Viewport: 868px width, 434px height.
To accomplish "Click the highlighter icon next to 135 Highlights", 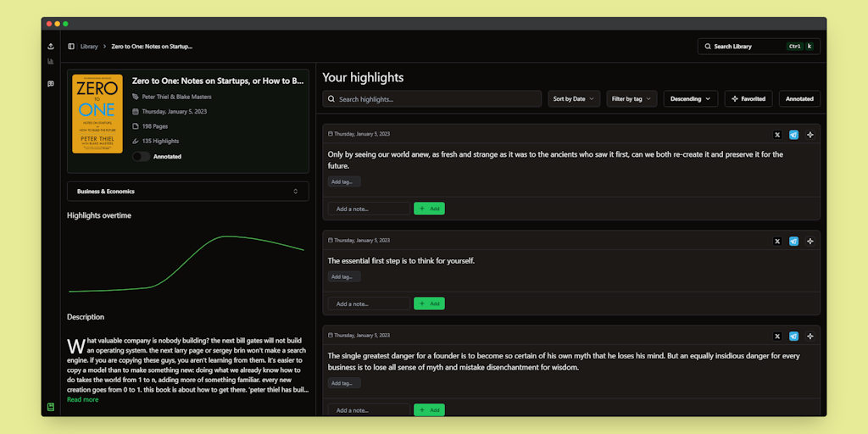I will point(136,142).
